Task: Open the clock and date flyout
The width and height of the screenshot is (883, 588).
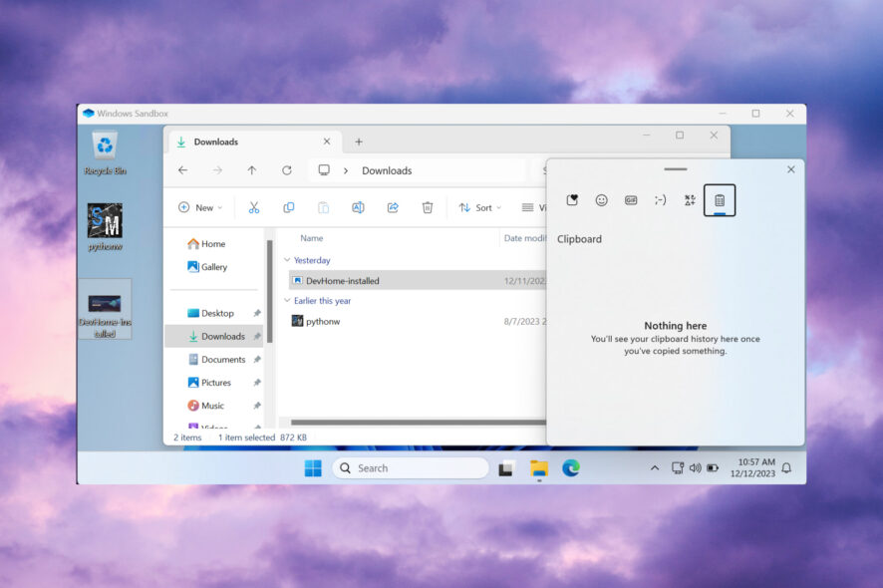Action: [x=752, y=467]
